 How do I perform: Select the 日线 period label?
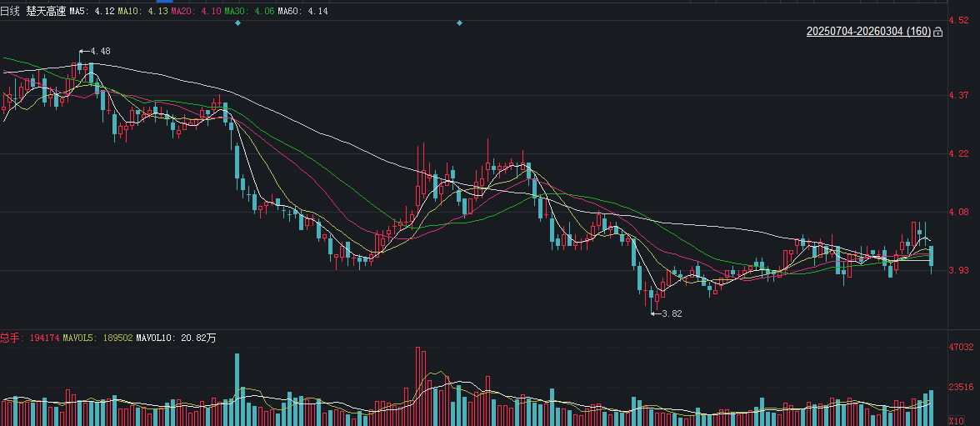[x=10, y=12]
